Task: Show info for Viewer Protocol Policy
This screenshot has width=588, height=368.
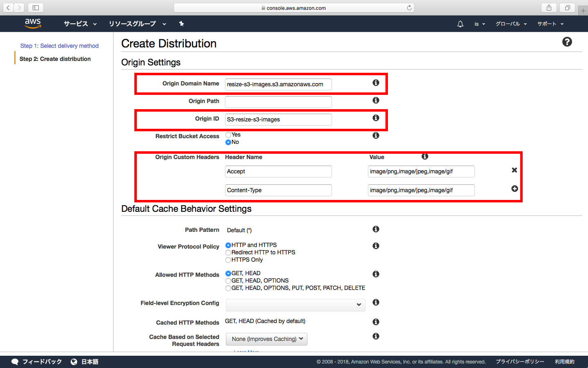Action: tap(376, 246)
